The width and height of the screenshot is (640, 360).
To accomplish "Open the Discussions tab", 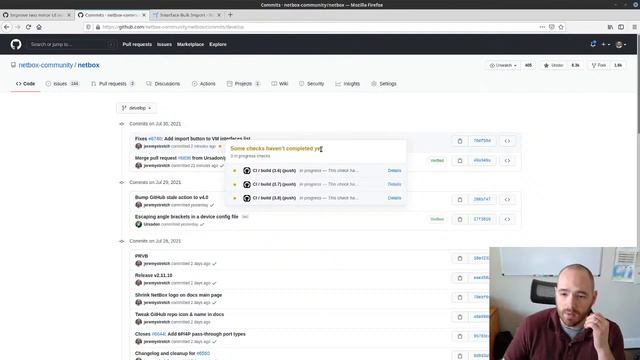I will 163,84.
